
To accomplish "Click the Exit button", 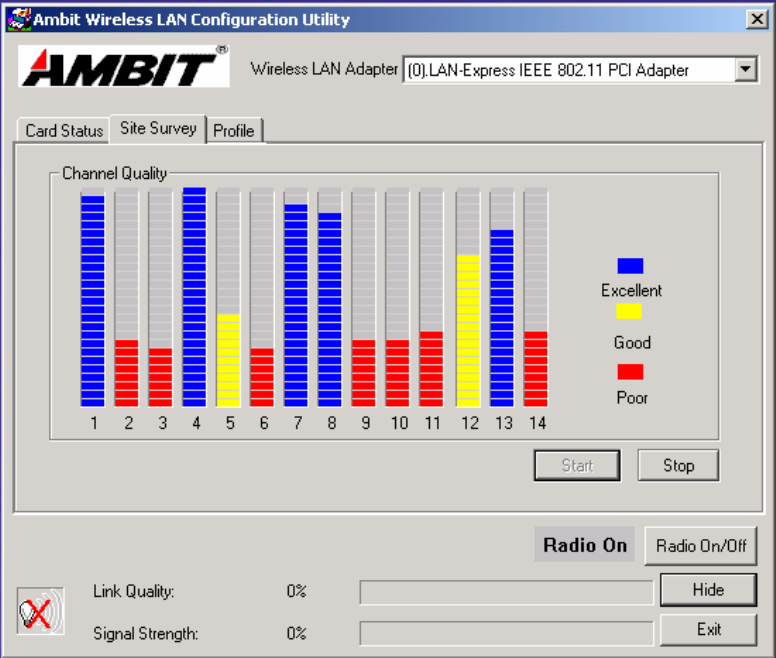I will click(708, 629).
